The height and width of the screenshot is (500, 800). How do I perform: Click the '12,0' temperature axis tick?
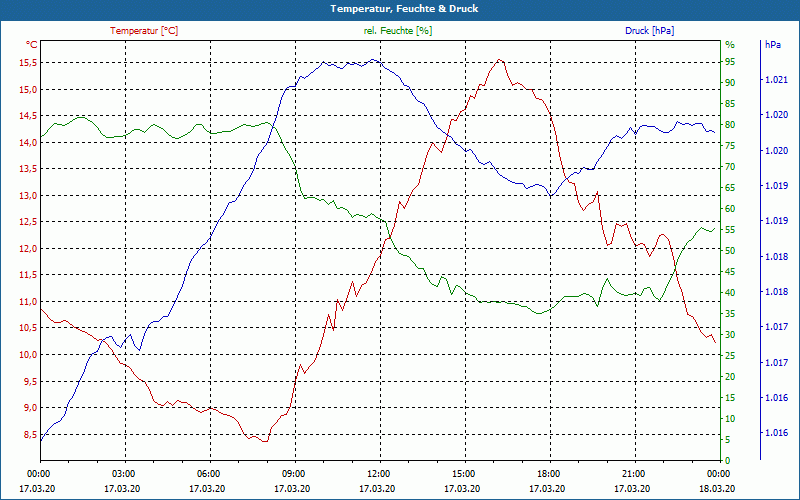point(28,248)
